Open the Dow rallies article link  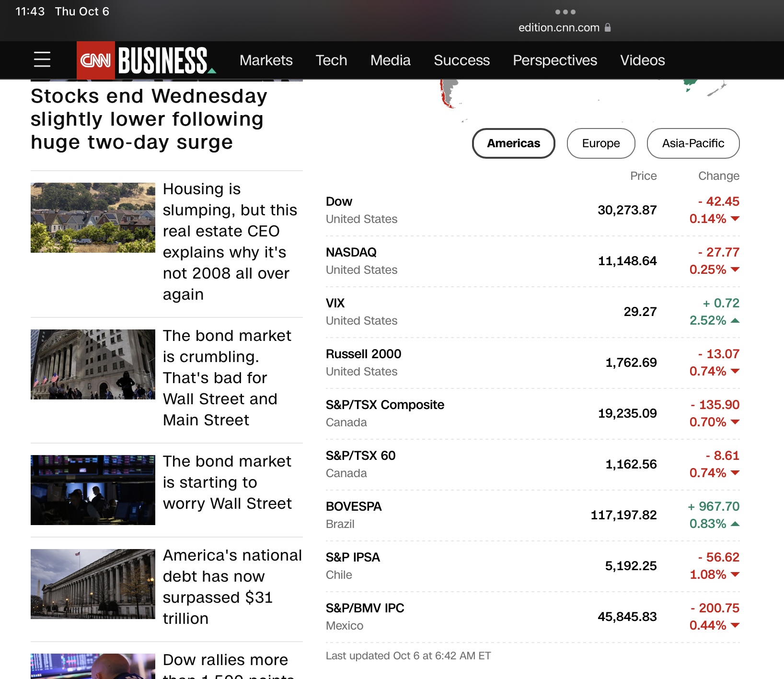[228, 665]
